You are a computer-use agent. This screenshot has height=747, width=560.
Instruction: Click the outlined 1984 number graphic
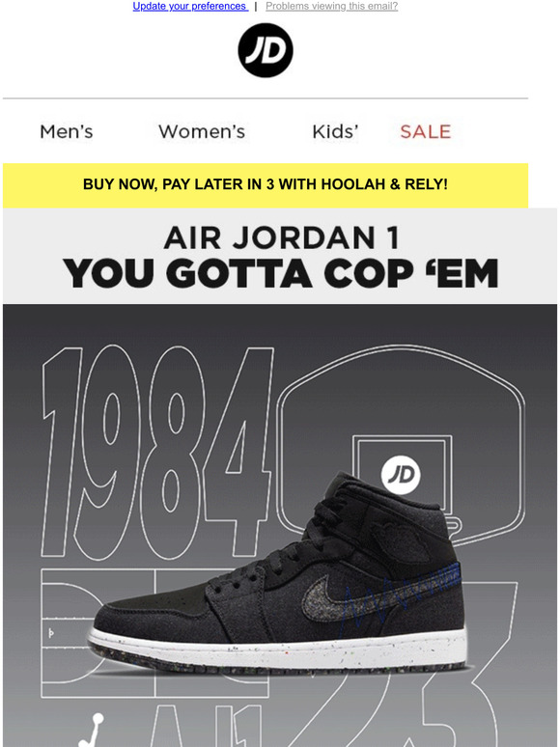point(157,451)
